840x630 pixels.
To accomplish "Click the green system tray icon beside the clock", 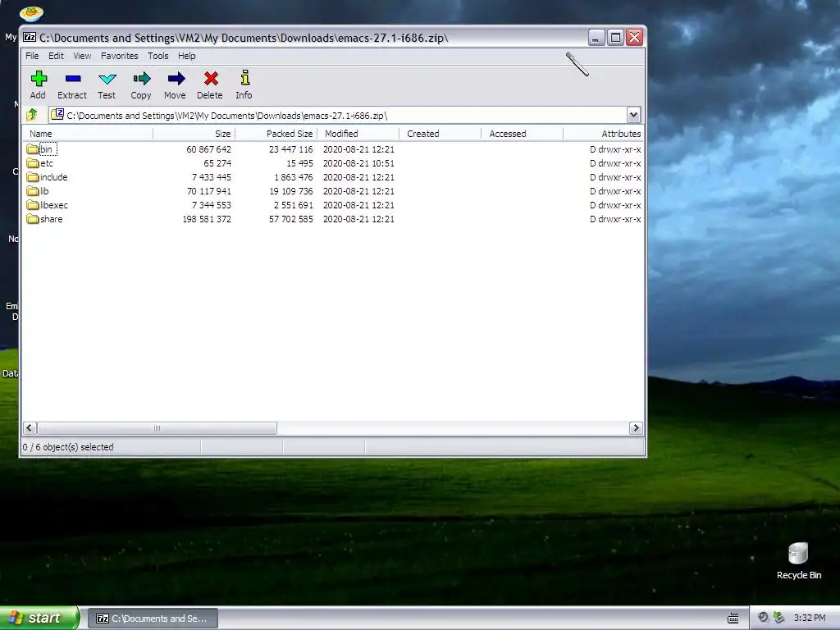I will (x=779, y=618).
